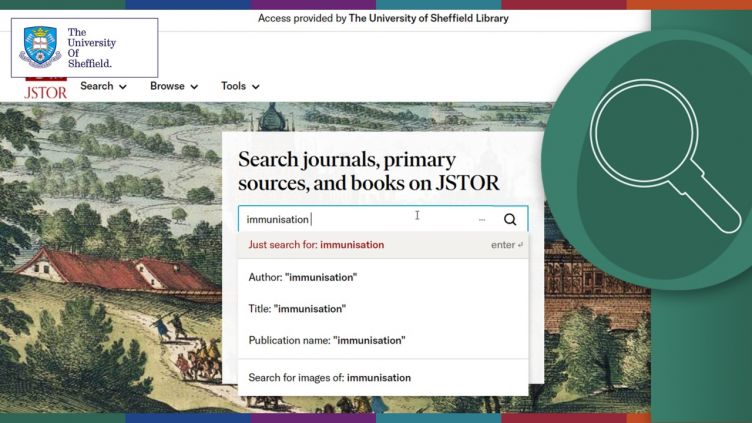The image size is (752, 423).
Task: Select 'Just search for: immunisation' suggestion
Action: click(383, 245)
